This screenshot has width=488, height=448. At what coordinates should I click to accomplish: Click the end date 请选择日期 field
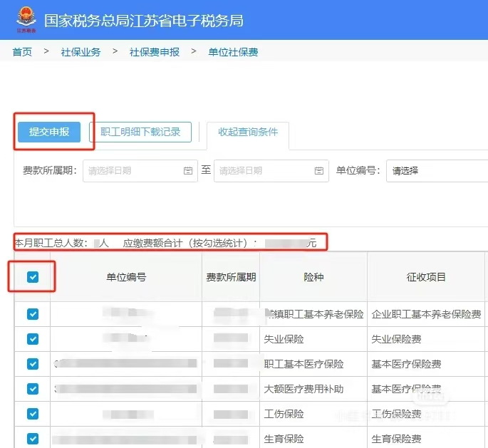(x=271, y=171)
